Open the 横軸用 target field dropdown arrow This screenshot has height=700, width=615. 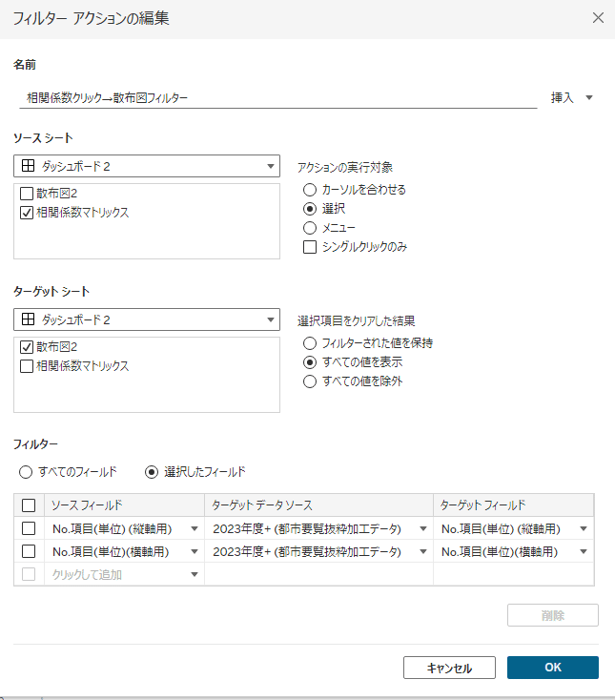tap(584, 552)
